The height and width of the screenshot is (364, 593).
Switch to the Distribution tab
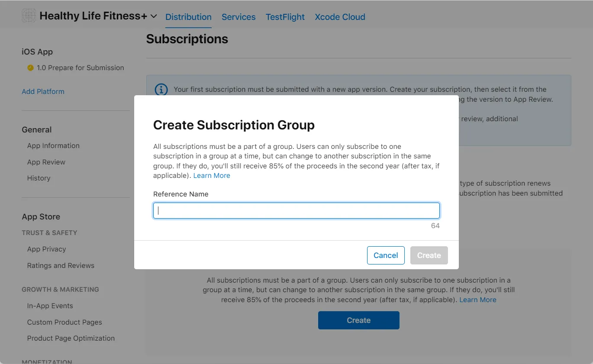[188, 17]
